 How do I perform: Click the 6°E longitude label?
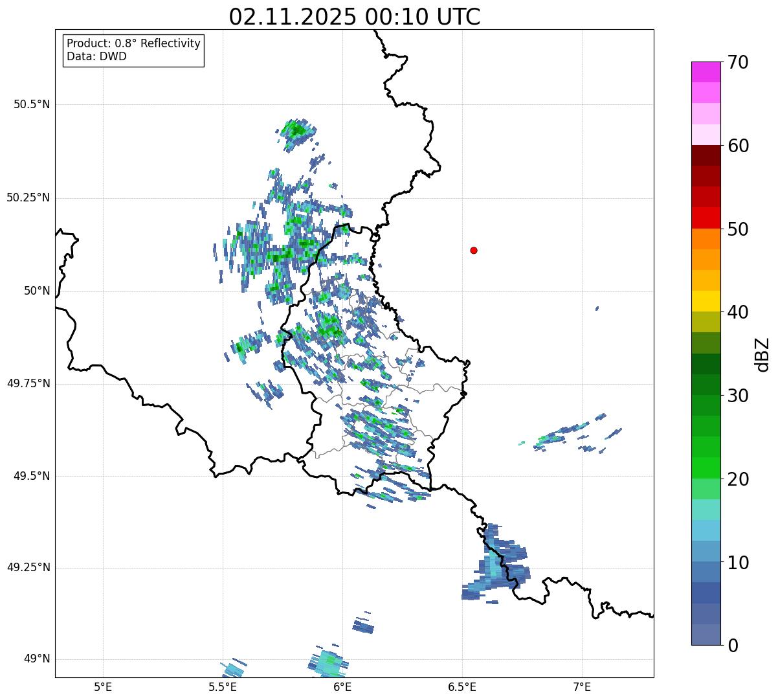(x=342, y=686)
